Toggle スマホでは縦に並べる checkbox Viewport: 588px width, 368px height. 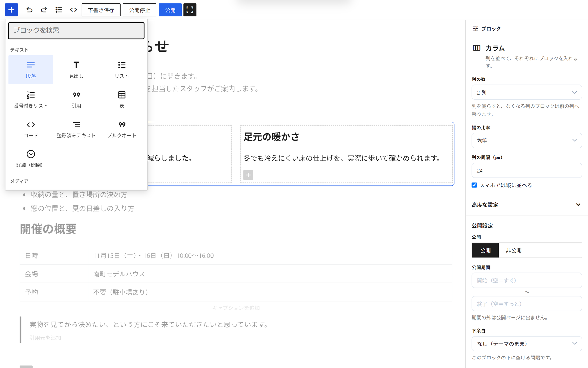[474, 185]
